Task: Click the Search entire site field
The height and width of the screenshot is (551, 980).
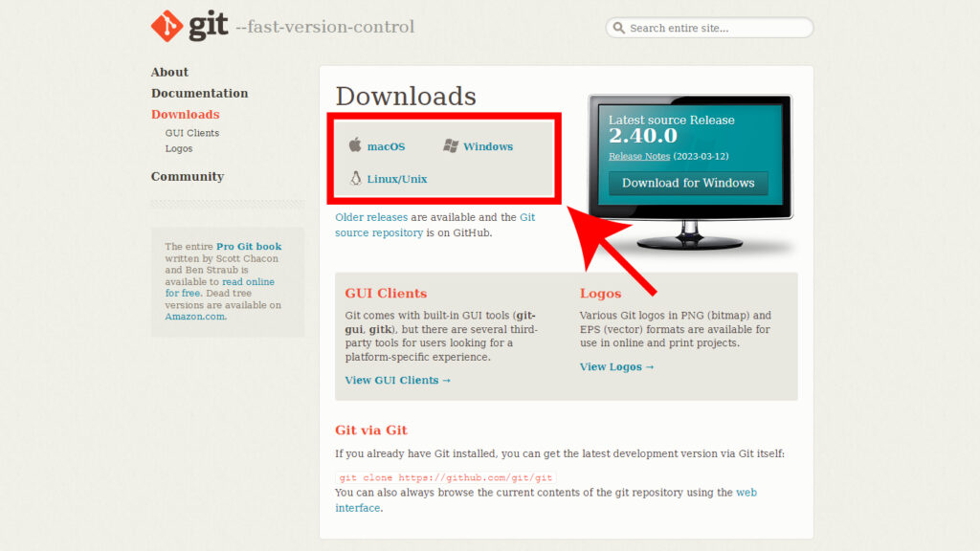Action: [x=709, y=28]
